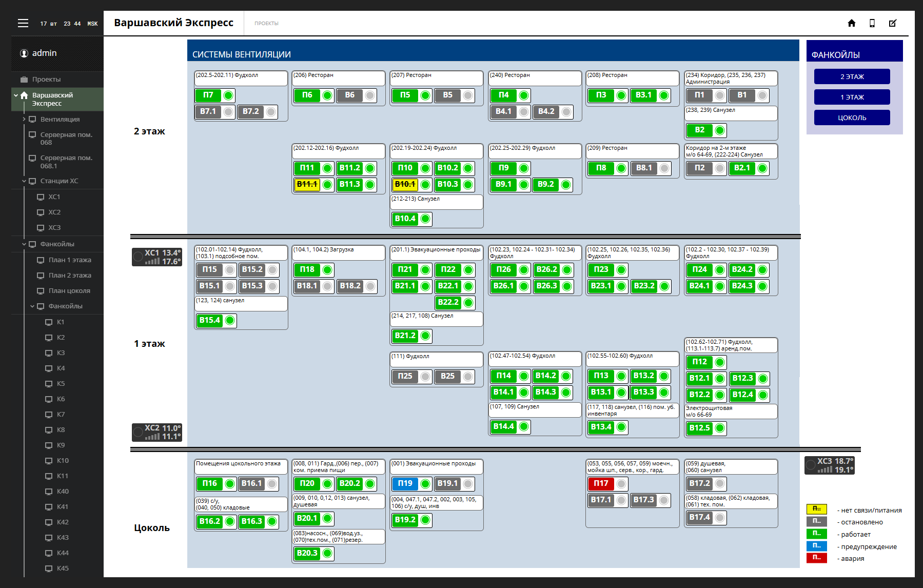The width and height of the screenshot is (923, 588).
Task: Collapse the Варшавский Экспресс project node
Action: click(x=16, y=95)
